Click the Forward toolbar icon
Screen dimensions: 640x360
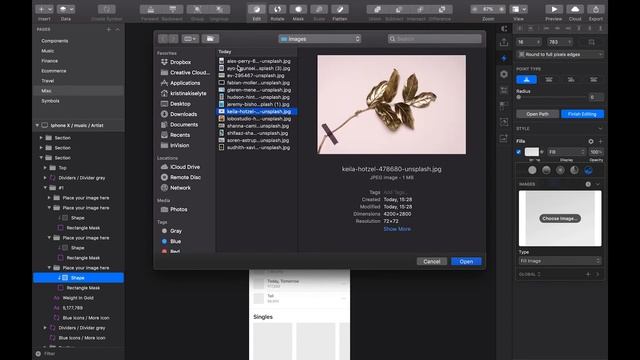point(151,9)
